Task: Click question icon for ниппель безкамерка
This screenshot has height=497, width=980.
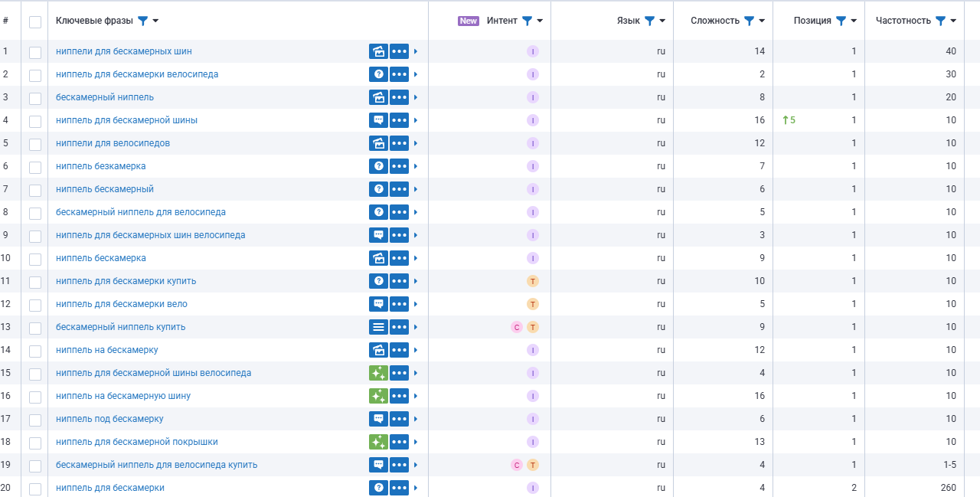Action: 378,166
